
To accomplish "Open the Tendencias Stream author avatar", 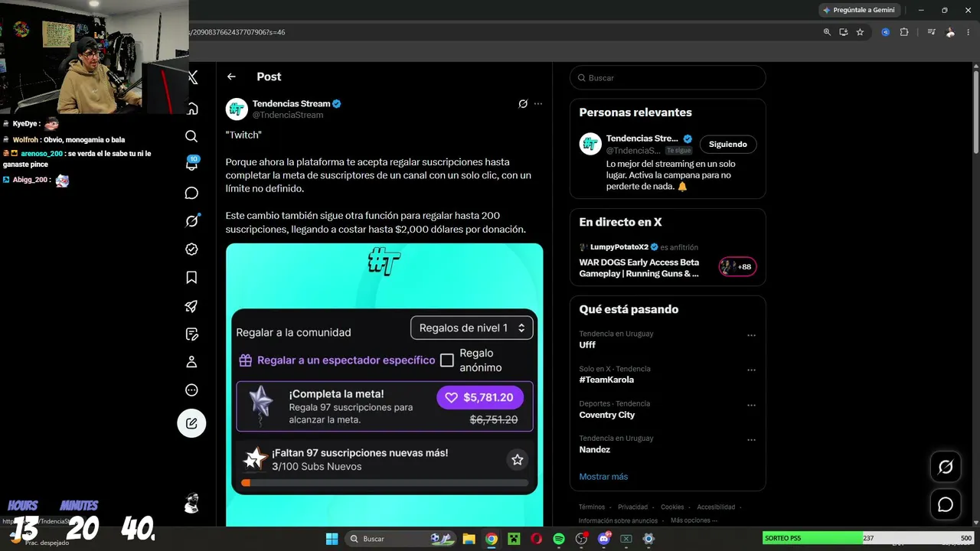I will pos(237,109).
